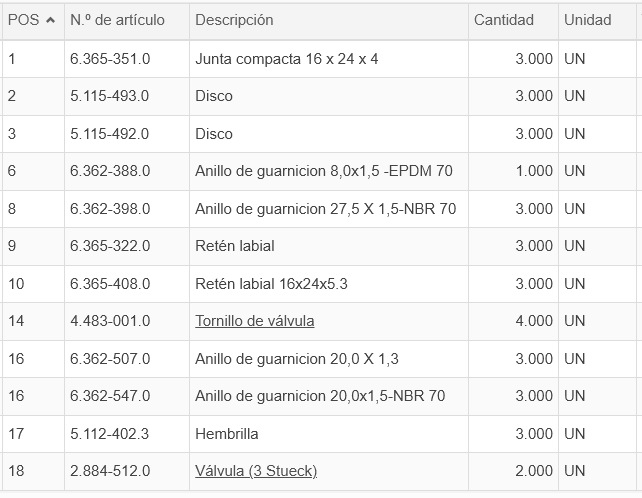Viewport: 642px width, 498px height.
Task: Select article number 6.365-351.0 cell
Action: (110, 59)
